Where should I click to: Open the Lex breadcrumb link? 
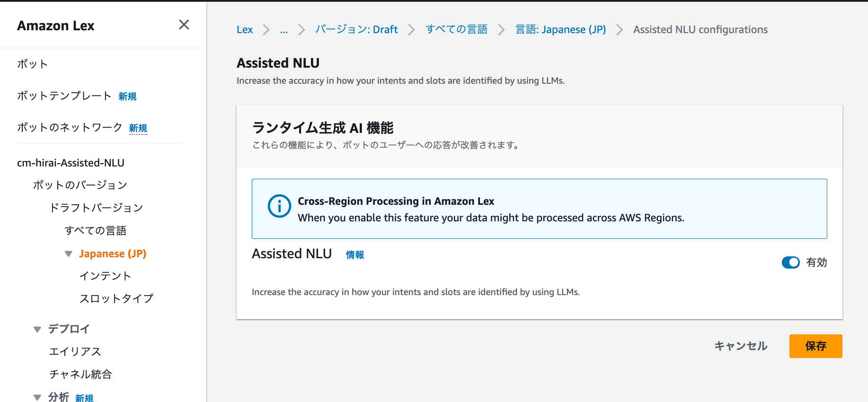(245, 29)
